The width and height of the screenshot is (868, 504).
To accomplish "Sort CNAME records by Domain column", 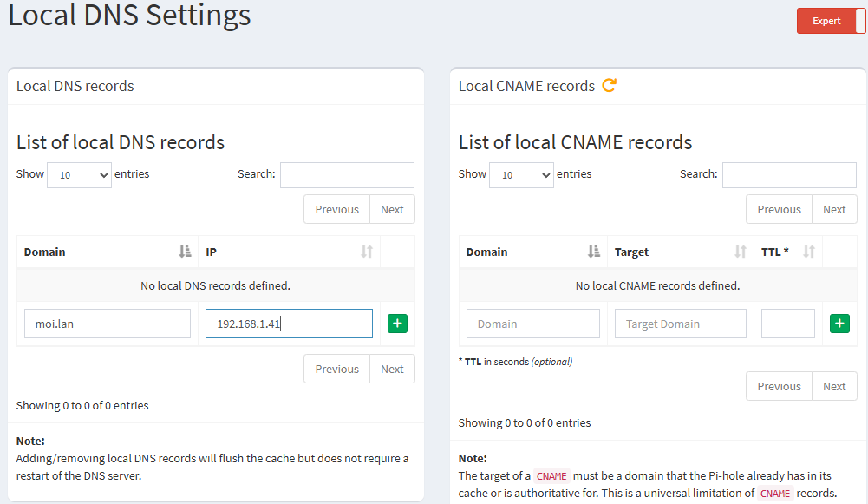I will pos(532,252).
